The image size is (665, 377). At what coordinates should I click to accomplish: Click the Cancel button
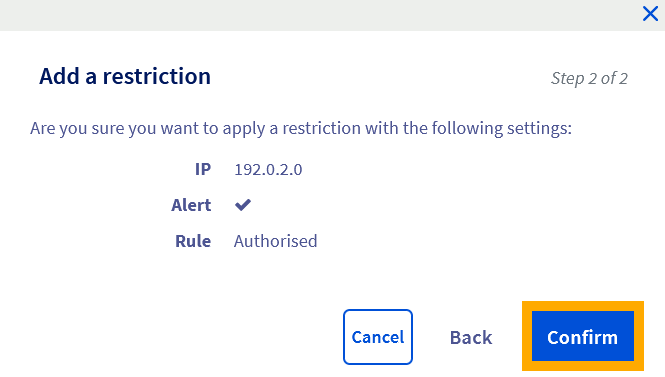click(x=377, y=337)
